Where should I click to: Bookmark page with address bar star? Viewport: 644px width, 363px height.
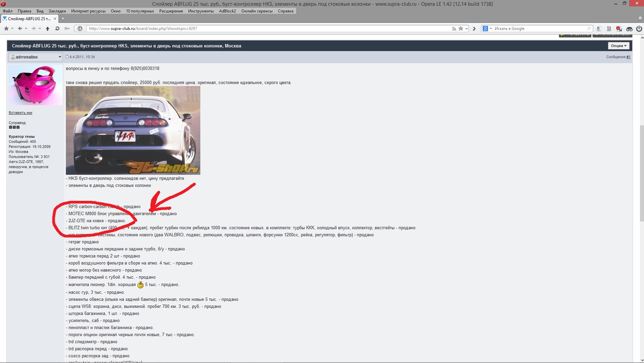tap(461, 29)
